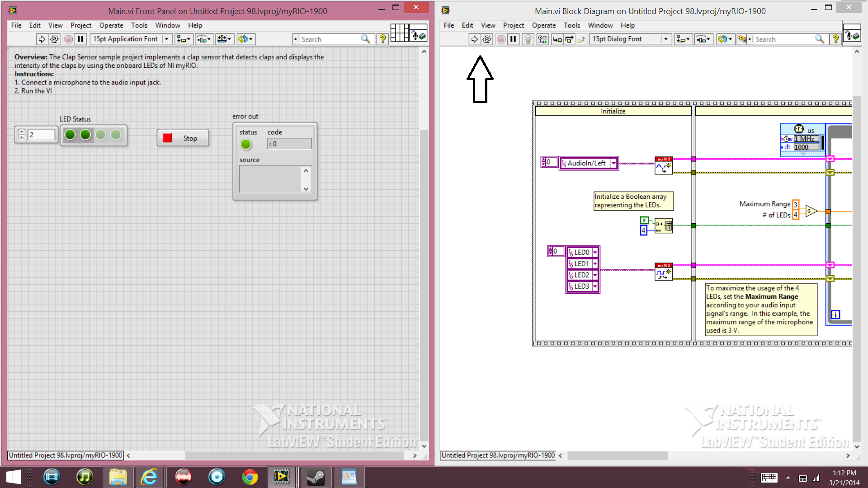Click the error out status indicator
Viewport: 868px width, 488px height.
(x=246, y=144)
